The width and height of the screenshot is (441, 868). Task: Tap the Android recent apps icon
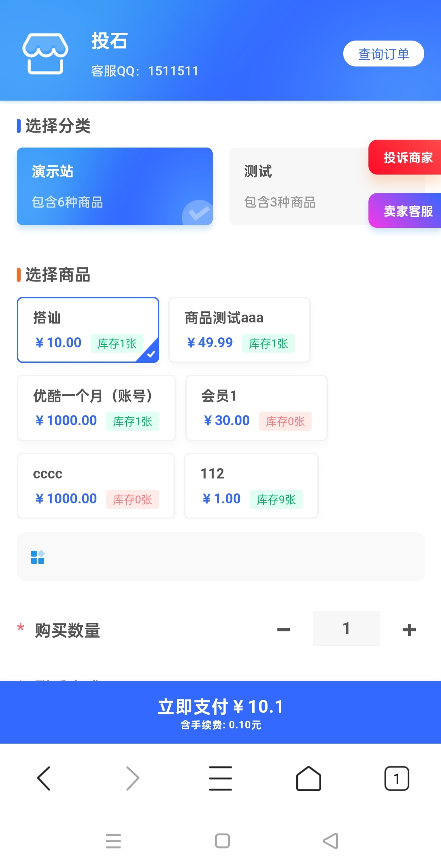tap(113, 841)
